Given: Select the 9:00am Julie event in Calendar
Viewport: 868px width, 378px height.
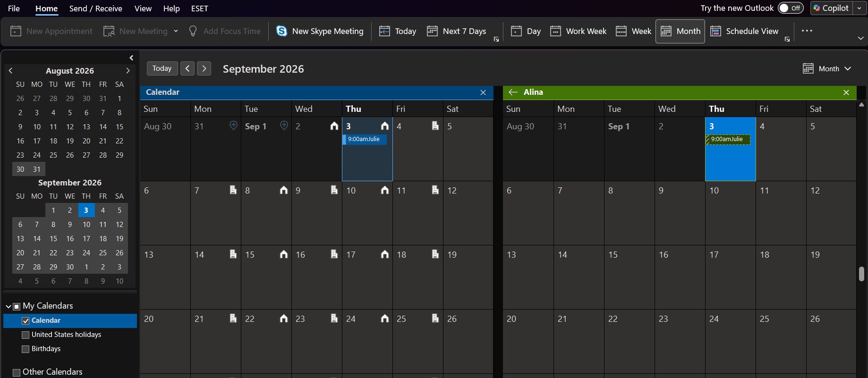Looking at the screenshot, I should pos(365,140).
